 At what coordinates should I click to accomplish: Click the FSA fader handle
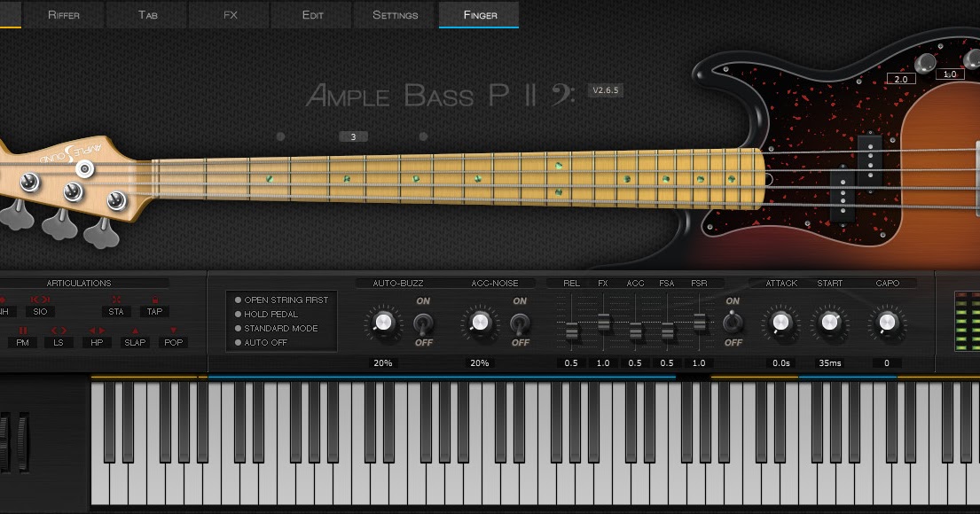point(668,331)
